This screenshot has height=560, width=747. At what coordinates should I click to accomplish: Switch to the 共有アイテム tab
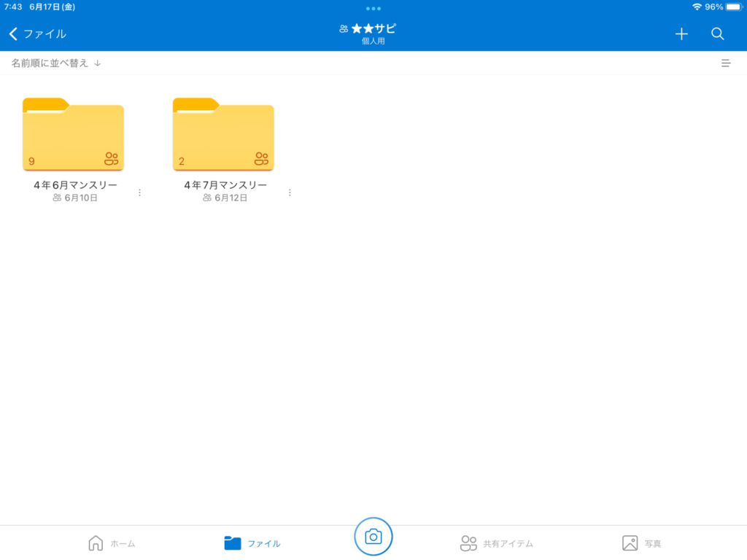pos(496,542)
